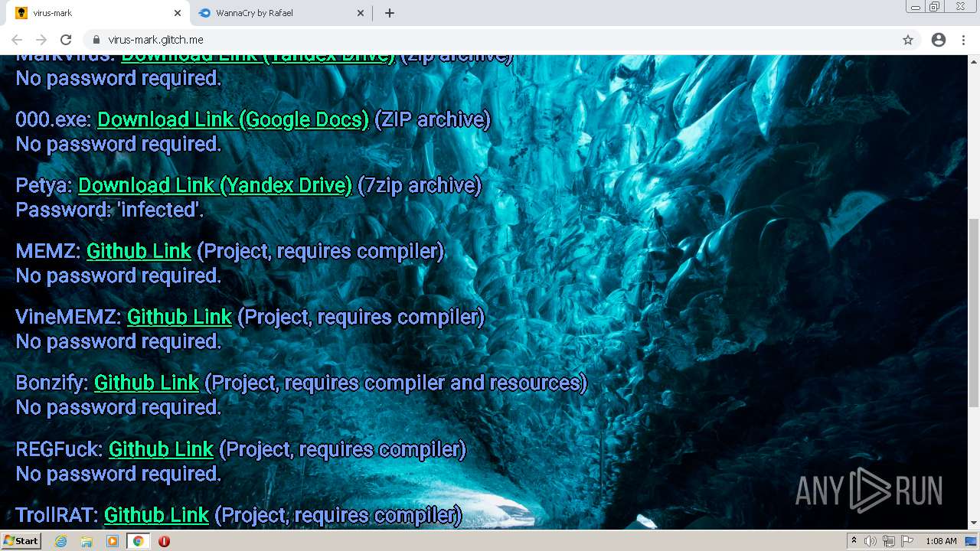Screen dimensions: 980x551
Task: Bookmark this page with the star icon
Action: [908, 40]
